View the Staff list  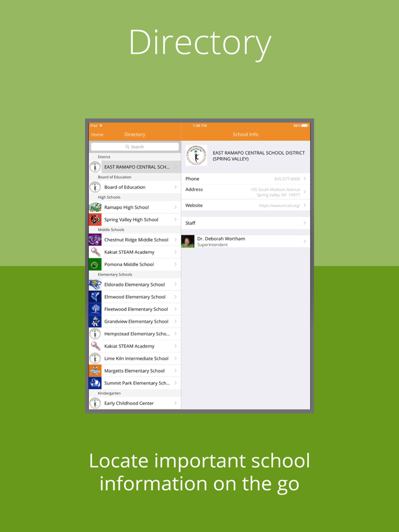[x=246, y=223]
